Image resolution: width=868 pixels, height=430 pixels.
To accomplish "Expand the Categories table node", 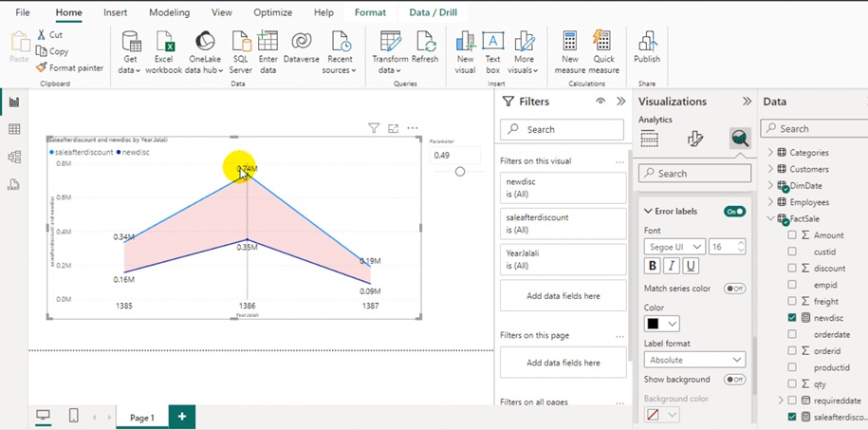I will coord(770,153).
